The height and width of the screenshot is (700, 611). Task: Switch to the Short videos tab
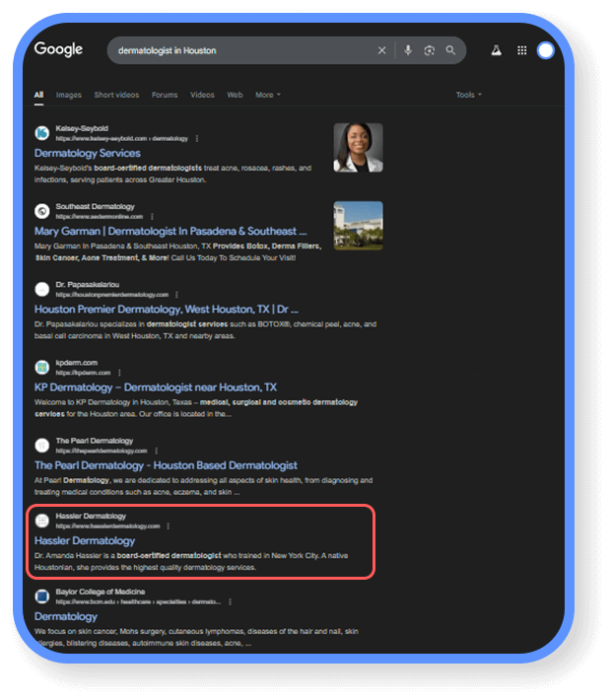[117, 95]
